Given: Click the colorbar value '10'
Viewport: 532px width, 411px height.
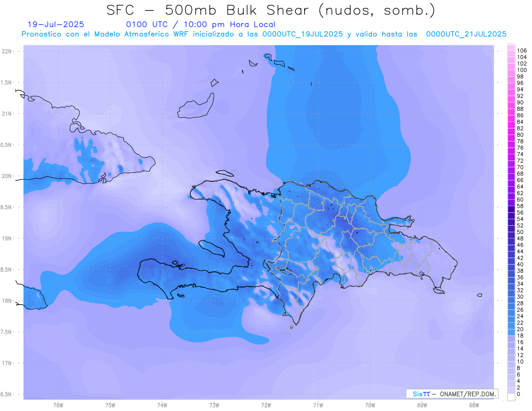Looking at the screenshot, I should click(x=520, y=362).
